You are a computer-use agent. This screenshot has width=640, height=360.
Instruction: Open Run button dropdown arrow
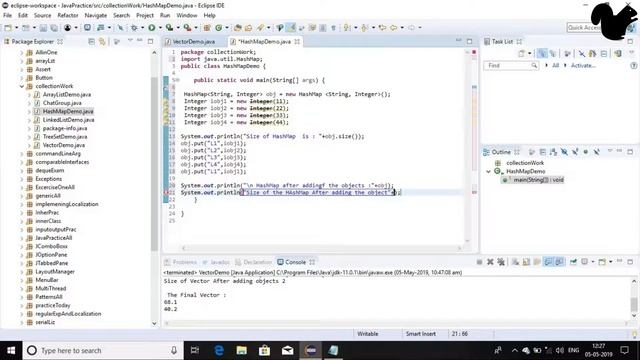point(160,28)
